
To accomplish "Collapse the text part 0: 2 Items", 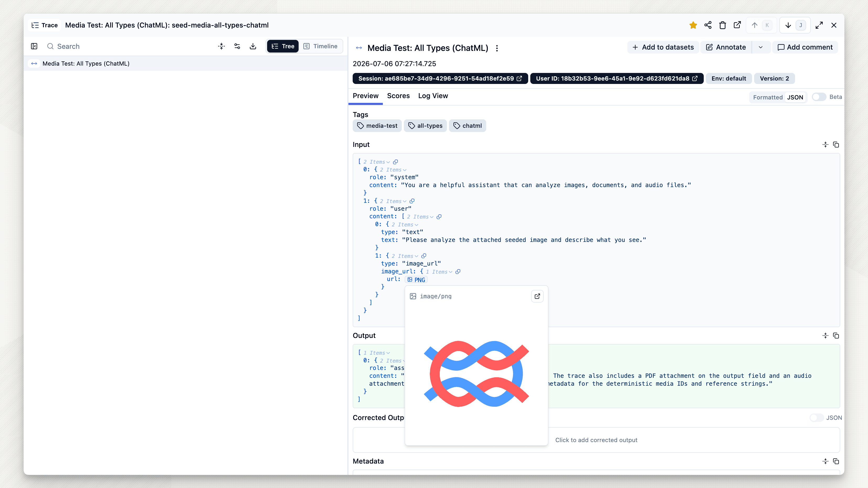I will coord(405,224).
